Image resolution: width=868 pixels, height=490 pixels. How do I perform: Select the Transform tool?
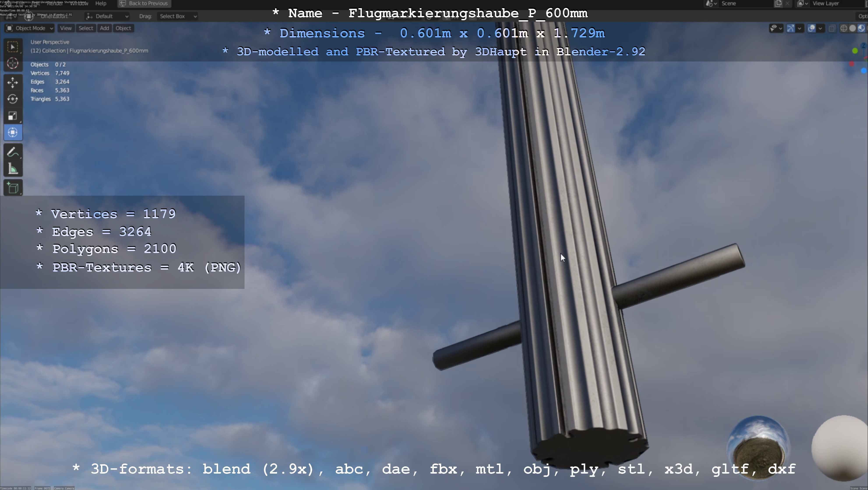pyautogui.click(x=13, y=132)
